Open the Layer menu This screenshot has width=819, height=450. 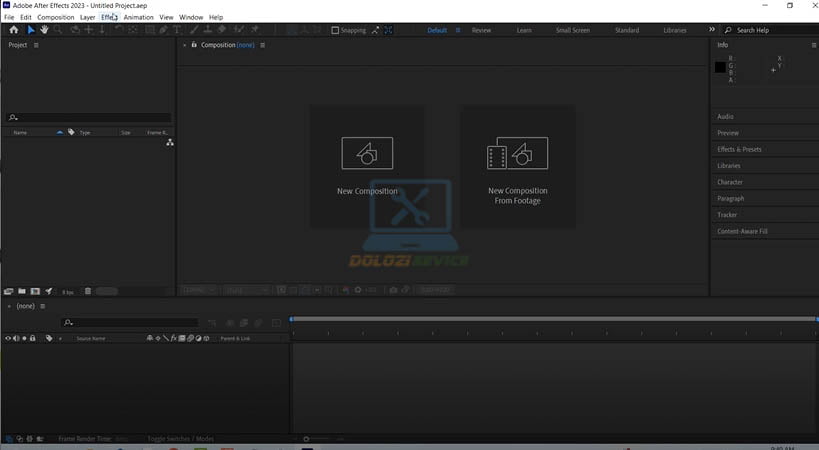pos(88,17)
